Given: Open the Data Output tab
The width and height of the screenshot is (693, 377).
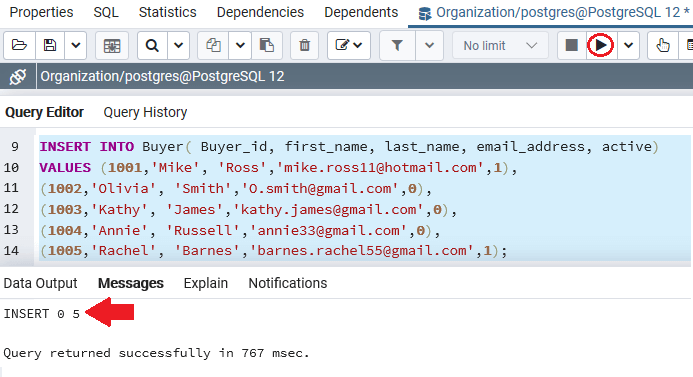Looking at the screenshot, I should [x=40, y=283].
